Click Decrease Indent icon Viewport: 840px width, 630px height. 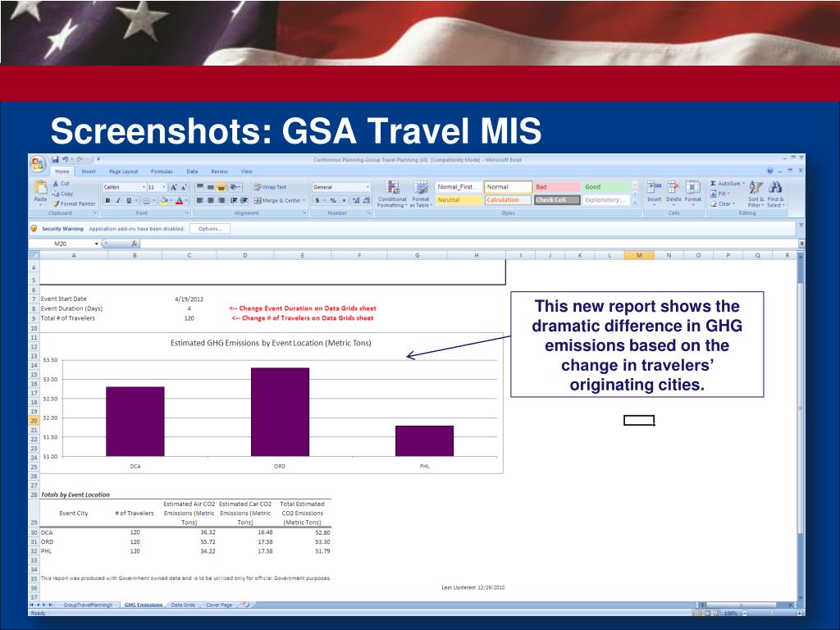tap(234, 200)
